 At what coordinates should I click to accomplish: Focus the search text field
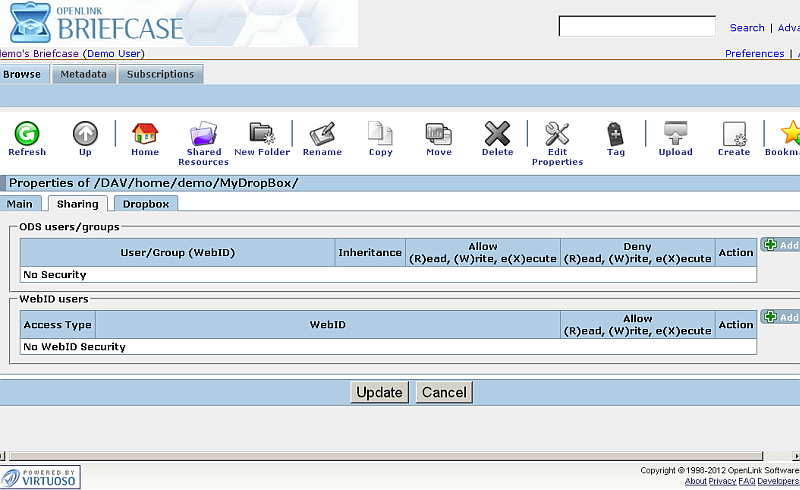[636, 27]
